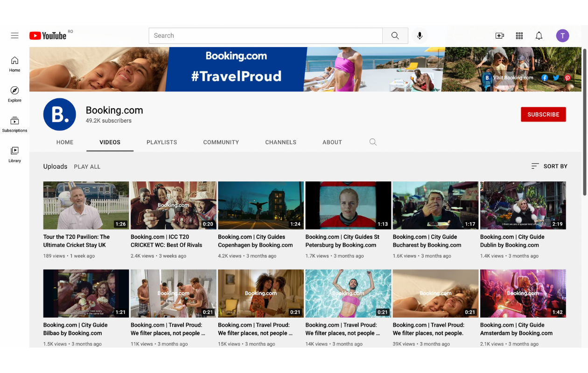
Task: Open the notifications bell
Action: [539, 35]
